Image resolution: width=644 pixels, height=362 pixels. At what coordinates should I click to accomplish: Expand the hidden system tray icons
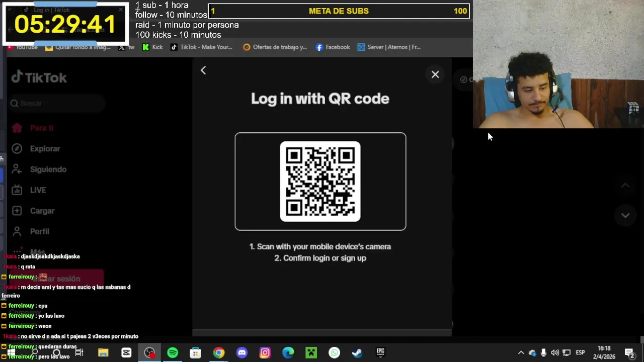tap(521, 353)
